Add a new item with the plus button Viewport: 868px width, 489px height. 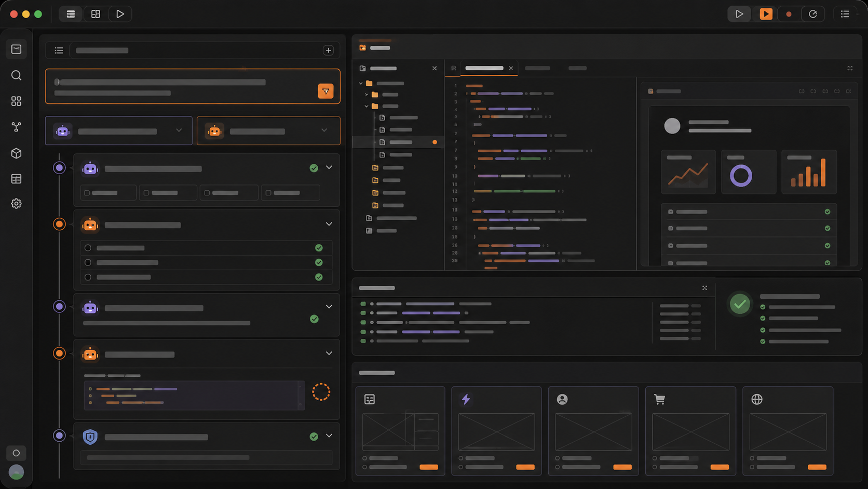(328, 50)
